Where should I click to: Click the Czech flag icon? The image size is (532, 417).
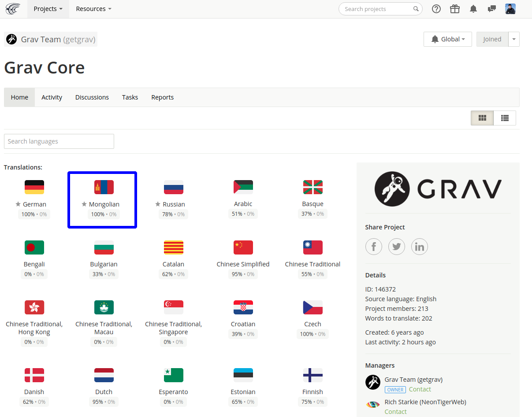(x=313, y=307)
